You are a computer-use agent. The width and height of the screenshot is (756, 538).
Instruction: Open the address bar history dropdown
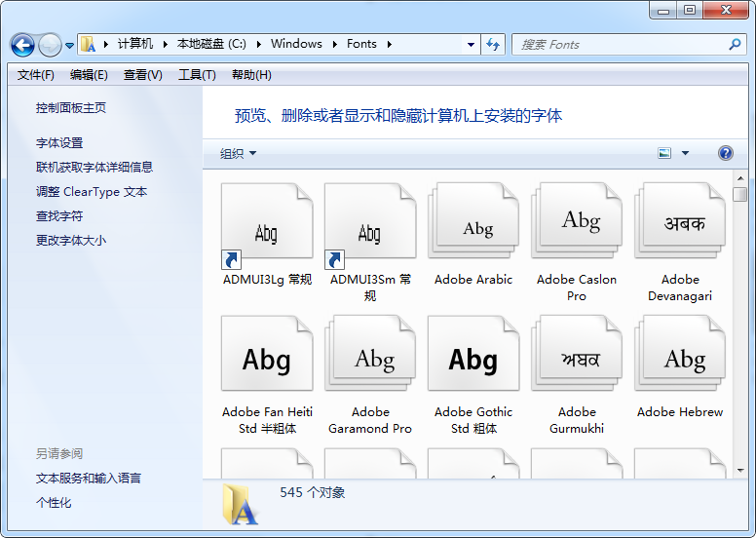pyautogui.click(x=471, y=45)
